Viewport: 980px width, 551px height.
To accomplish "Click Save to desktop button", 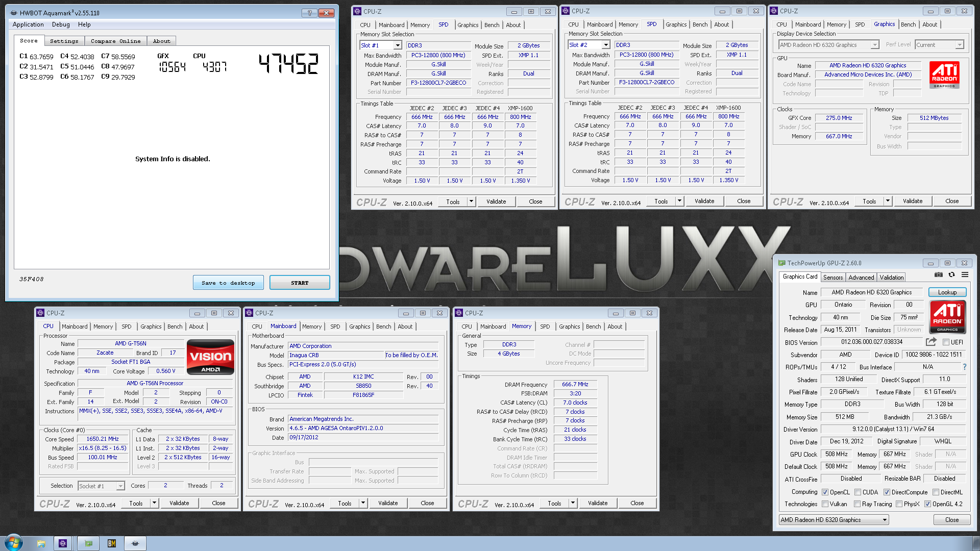I will click(228, 283).
